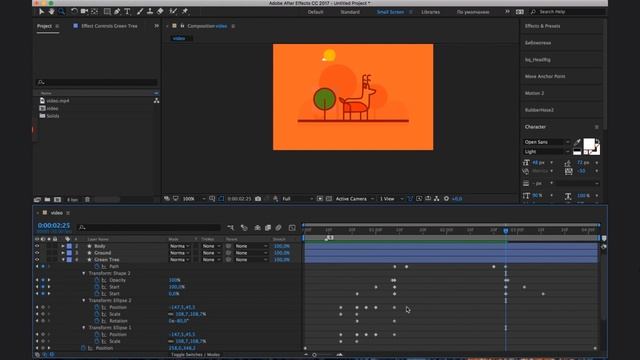Collapse the Green Tree layer
Viewport: 640px width, 360px height.
(x=63, y=260)
